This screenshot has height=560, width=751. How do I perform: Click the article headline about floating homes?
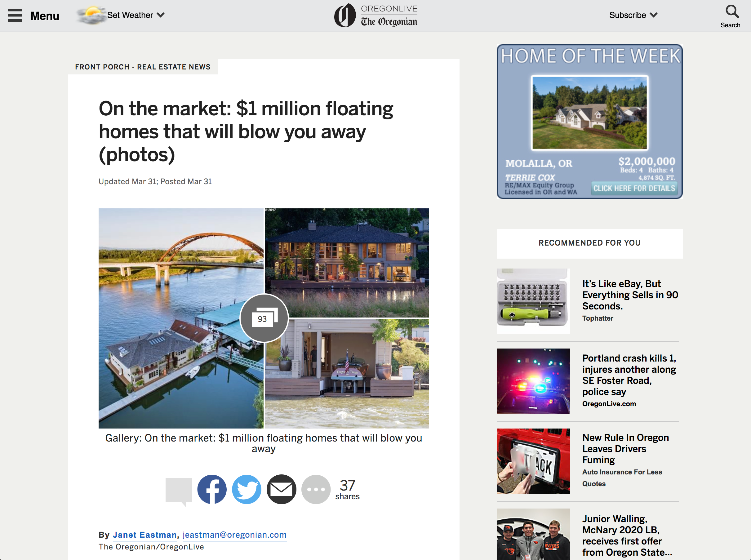(246, 131)
